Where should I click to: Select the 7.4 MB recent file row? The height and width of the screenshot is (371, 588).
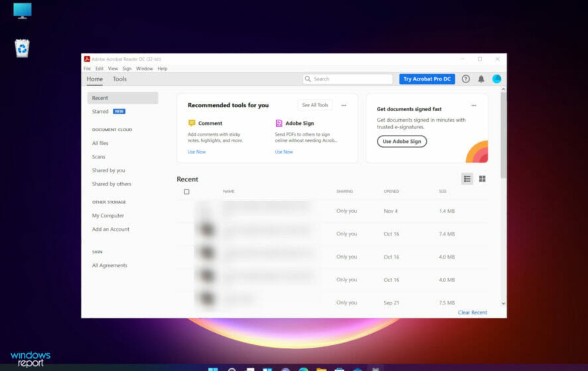pos(332,234)
